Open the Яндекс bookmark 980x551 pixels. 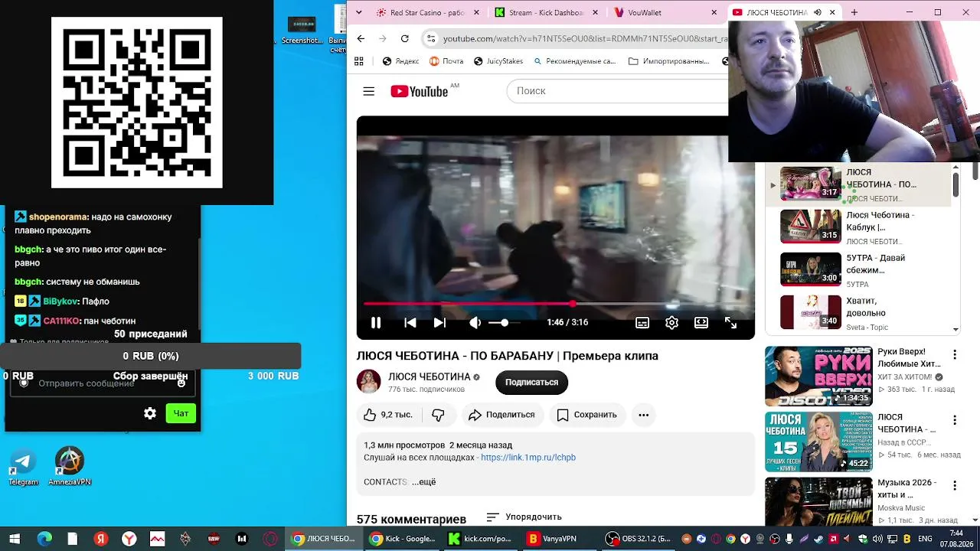coord(400,61)
